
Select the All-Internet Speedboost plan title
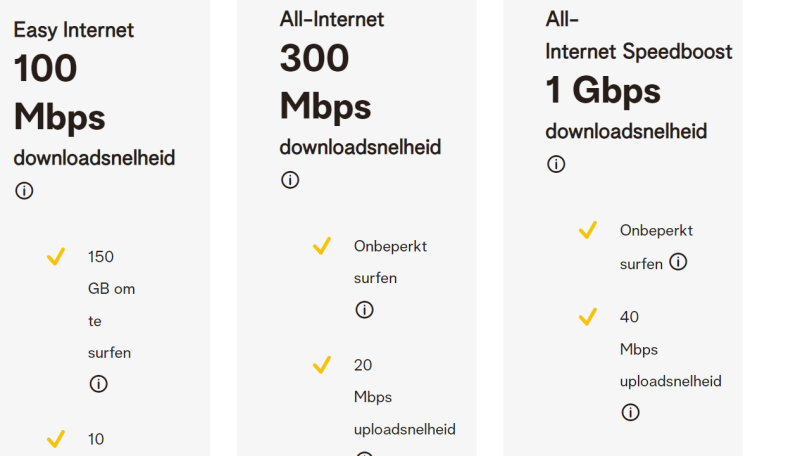point(638,35)
